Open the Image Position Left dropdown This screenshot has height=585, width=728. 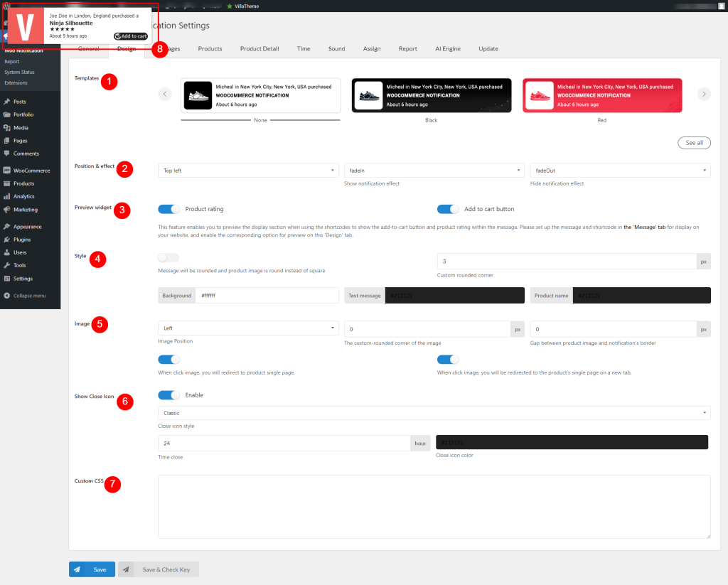(x=248, y=328)
